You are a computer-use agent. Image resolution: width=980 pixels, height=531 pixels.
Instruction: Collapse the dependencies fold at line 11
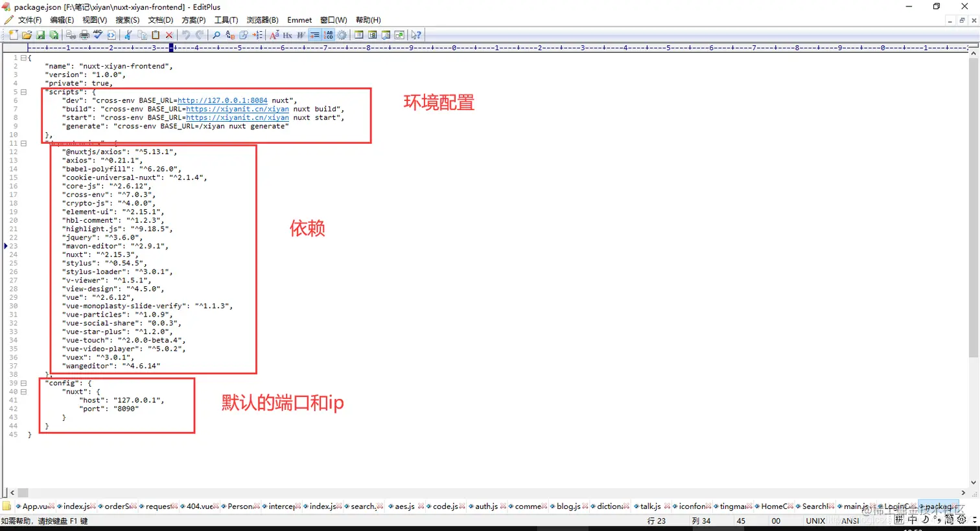[23, 143]
